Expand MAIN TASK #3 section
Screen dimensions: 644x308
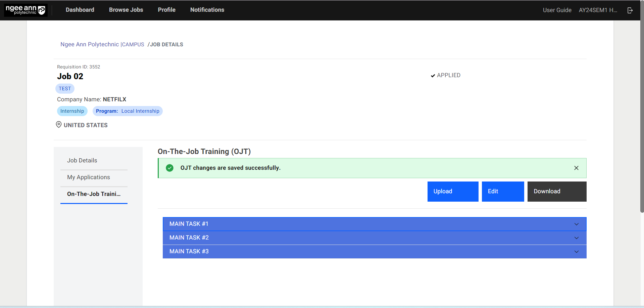click(374, 252)
